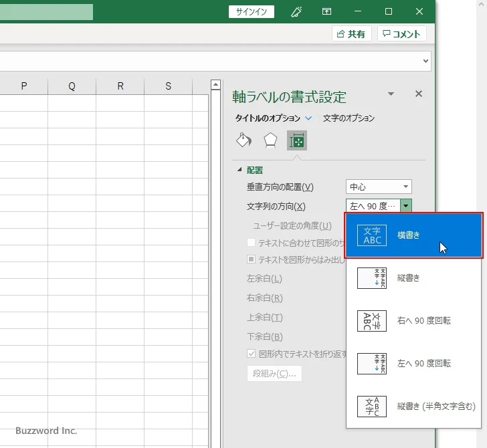487x448 pixels.
Task: Open the 垂直方向の配置 dropdown
Action: coord(379,187)
